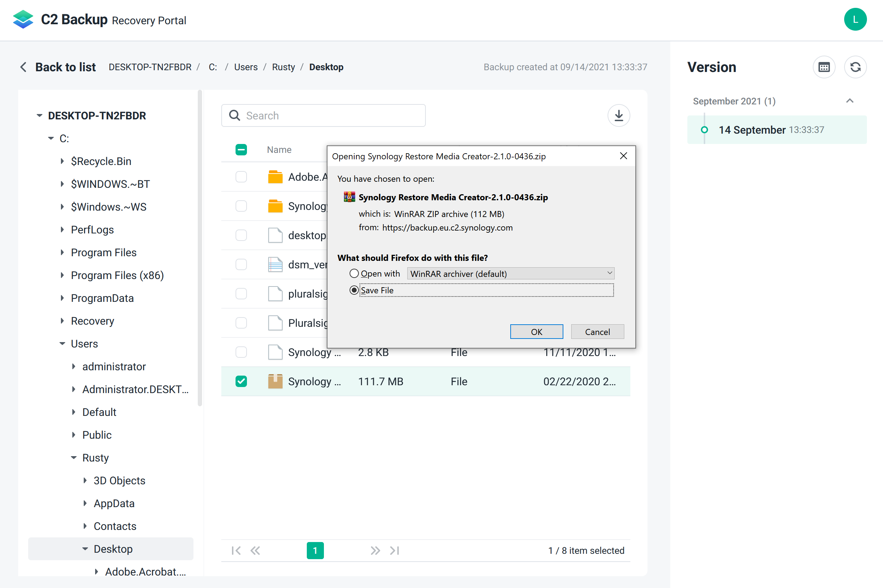The height and width of the screenshot is (588, 883).
Task: Select the Administrator.DESKT... folder in tree
Action: click(135, 389)
